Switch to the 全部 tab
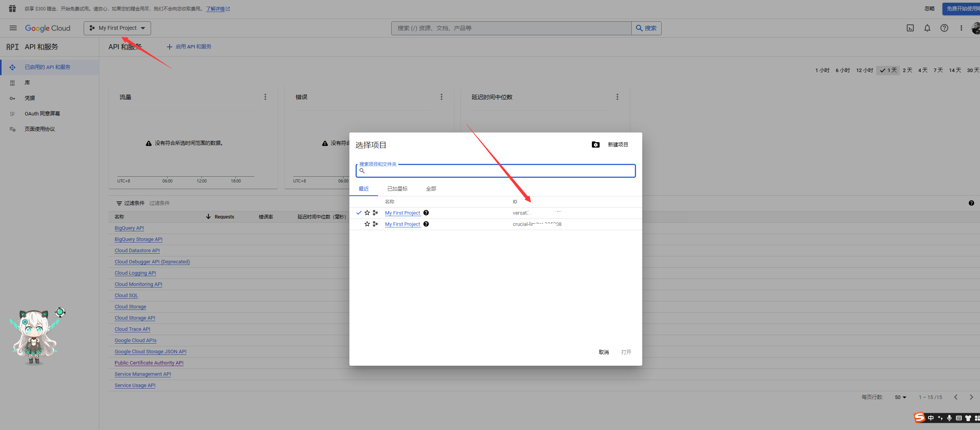The width and height of the screenshot is (980, 430). pos(431,189)
